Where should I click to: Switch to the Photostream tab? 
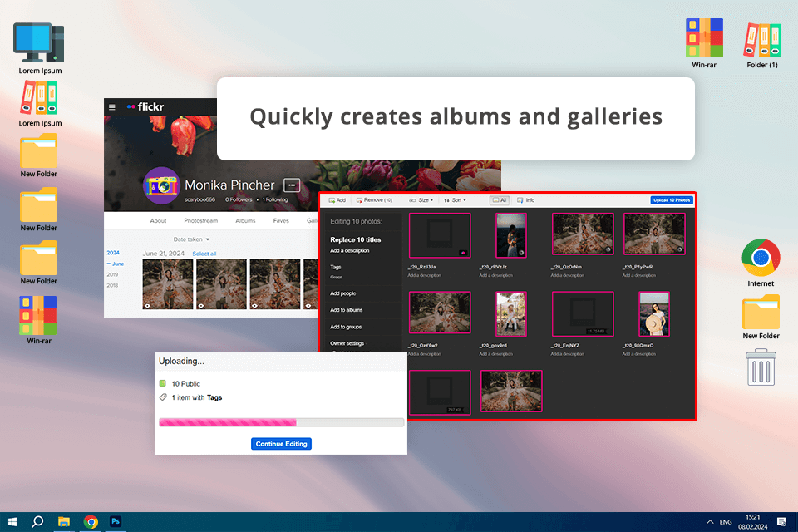(x=200, y=220)
